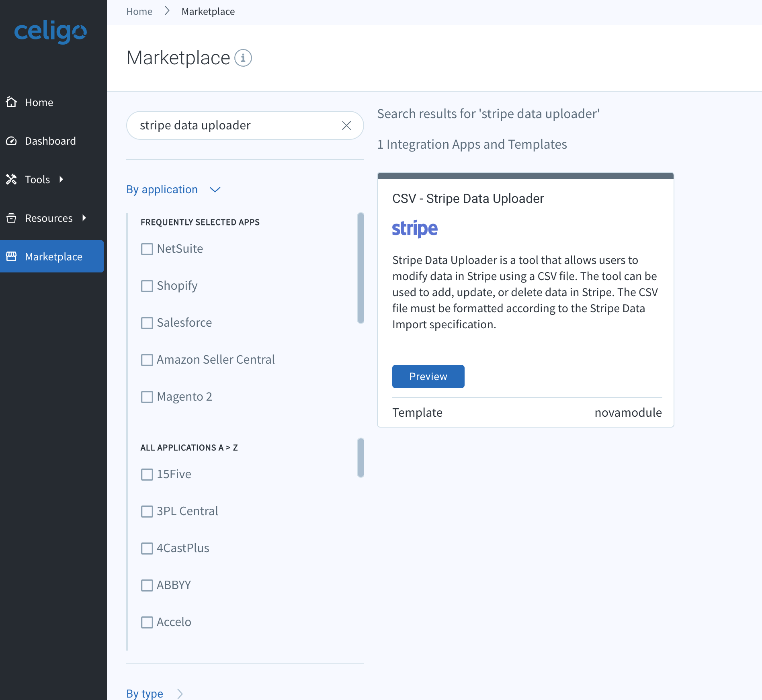This screenshot has height=700, width=762.
Task: Select Marketplace in sidebar
Action: coord(52,256)
